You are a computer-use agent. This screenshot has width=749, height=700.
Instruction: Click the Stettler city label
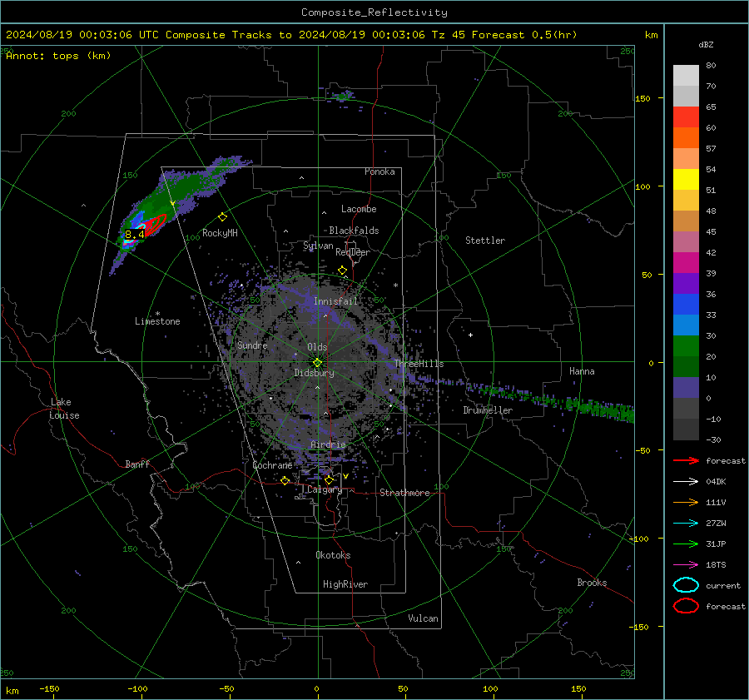tap(485, 241)
